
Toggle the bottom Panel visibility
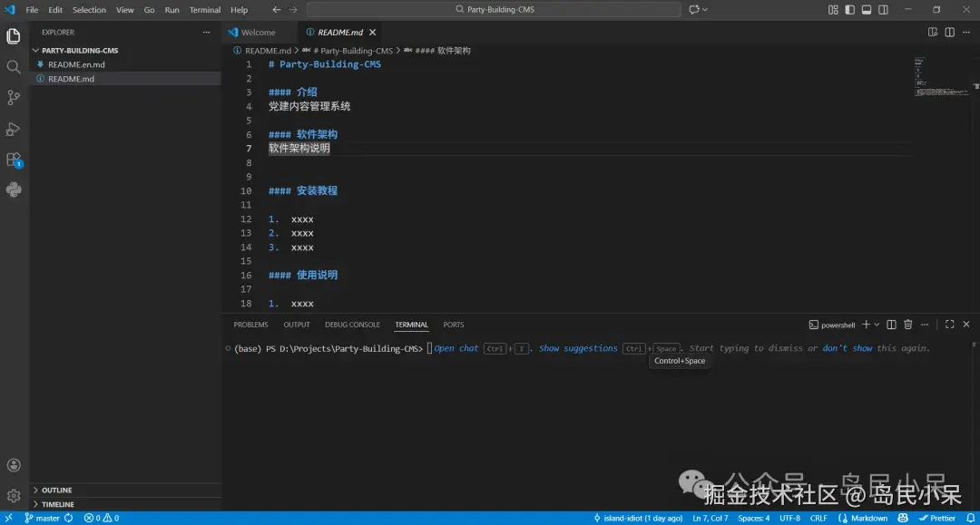click(867, 9)
